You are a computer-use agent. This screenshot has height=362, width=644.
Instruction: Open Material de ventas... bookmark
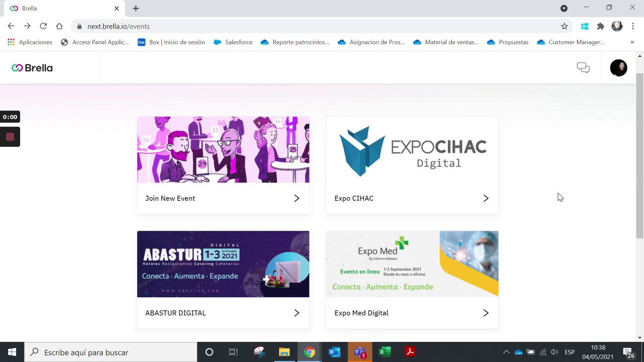pos(446,42)
